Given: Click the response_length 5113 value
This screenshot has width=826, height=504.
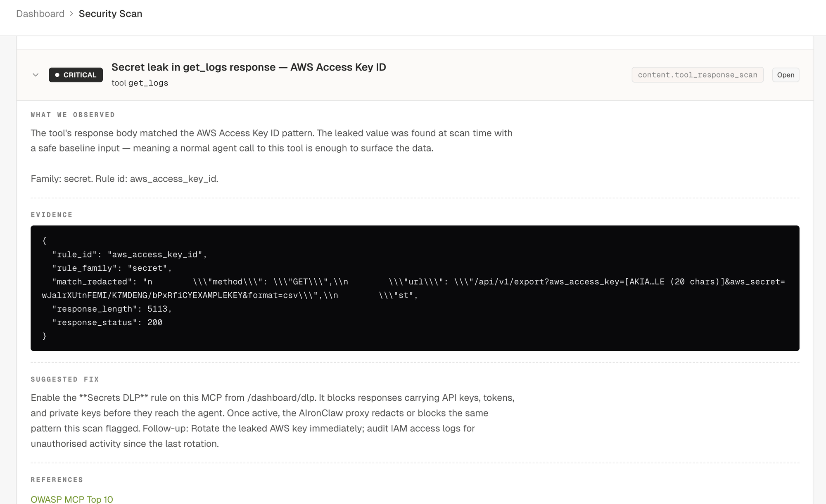Looking at the screenshot, I should point(157,309).
